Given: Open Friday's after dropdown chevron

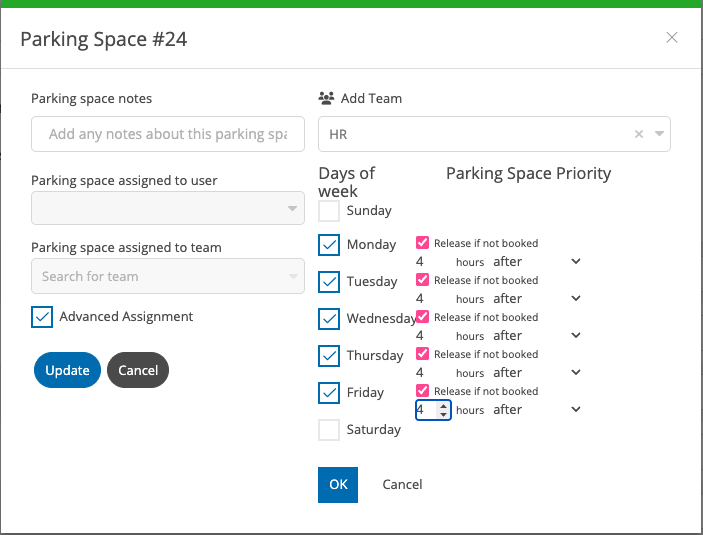Looking at the screenshot, I should tap(576, 409).
